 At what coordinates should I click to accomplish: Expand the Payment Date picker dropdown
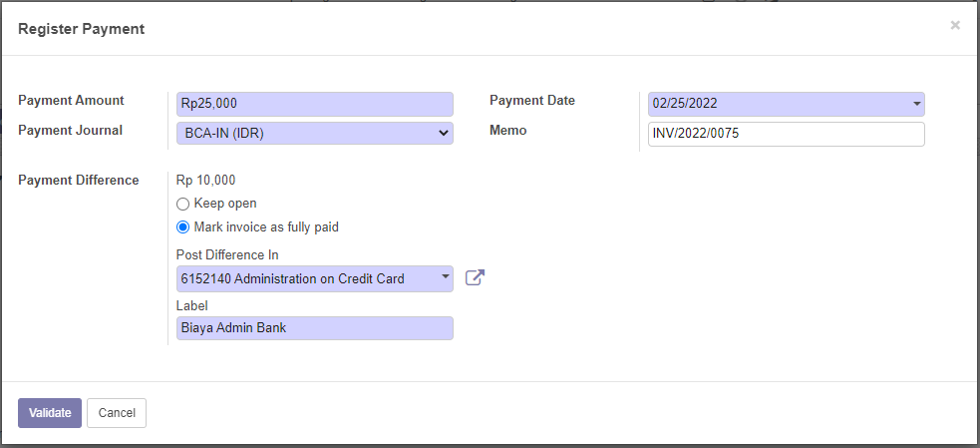[x=915, y=104]
